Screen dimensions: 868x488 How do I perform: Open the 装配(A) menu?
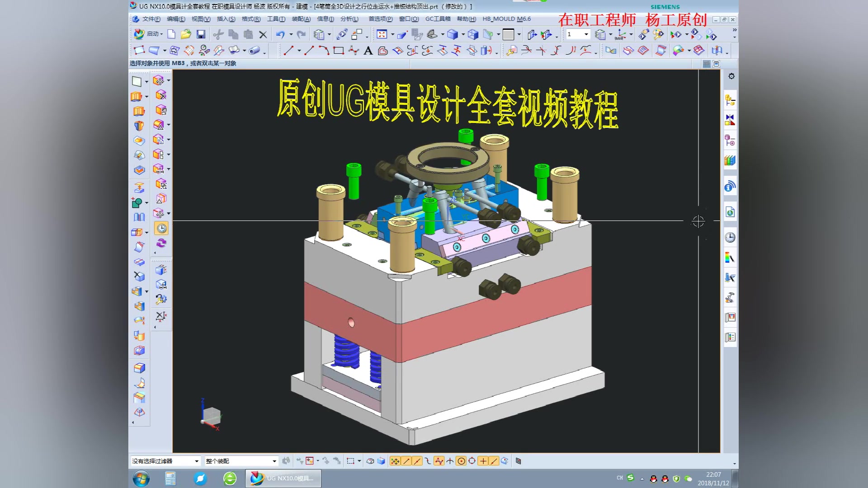coord(301,19)
